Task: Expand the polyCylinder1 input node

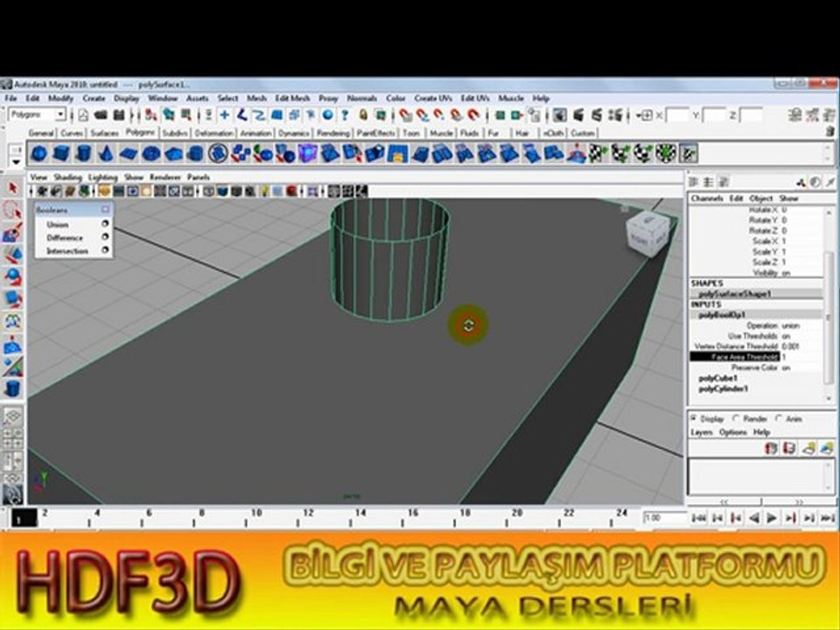Action: click(724, 388)
